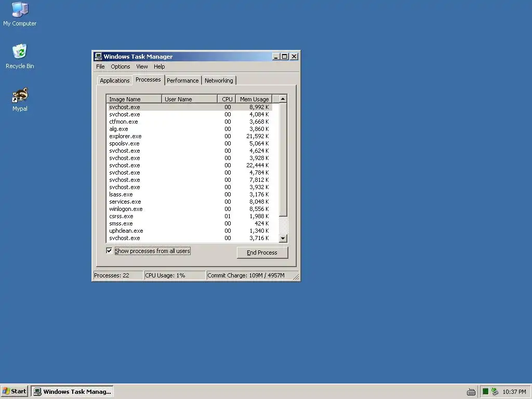Screen dimensions: 532x399
Task: Click the Task Manager title bar icon
Action: 98,56
